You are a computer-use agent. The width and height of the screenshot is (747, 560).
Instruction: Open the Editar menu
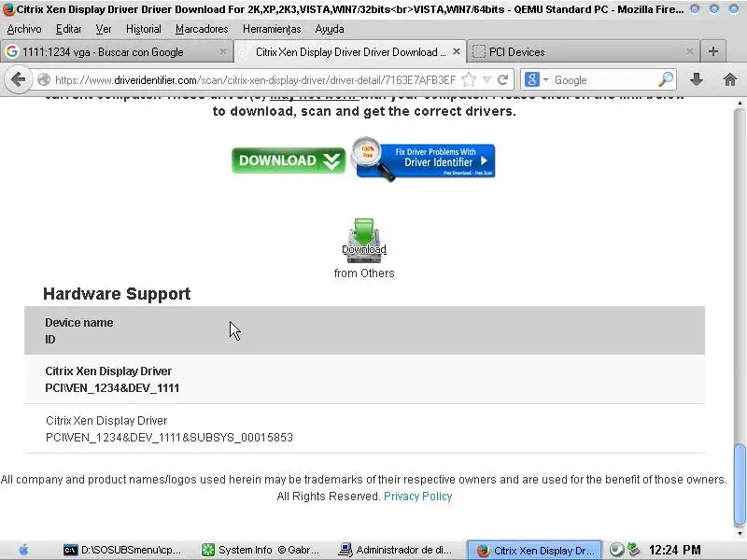click(68, 29)
